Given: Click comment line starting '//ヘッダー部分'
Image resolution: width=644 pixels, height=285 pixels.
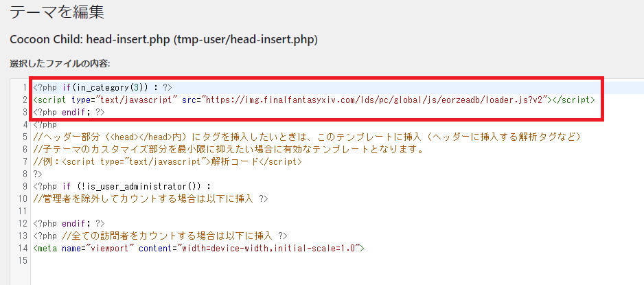Looking at the screenshot, I should pyautogui.click(x=307, y=137).
